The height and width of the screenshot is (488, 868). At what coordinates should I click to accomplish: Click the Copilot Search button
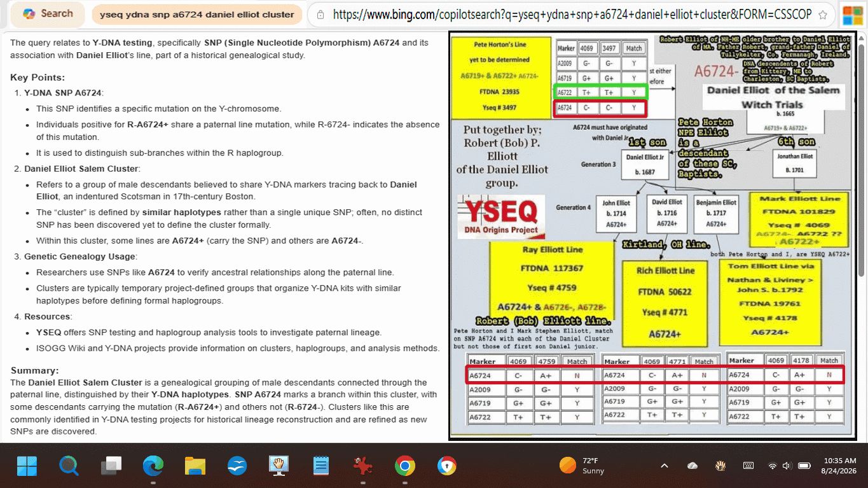pos(48,13)
